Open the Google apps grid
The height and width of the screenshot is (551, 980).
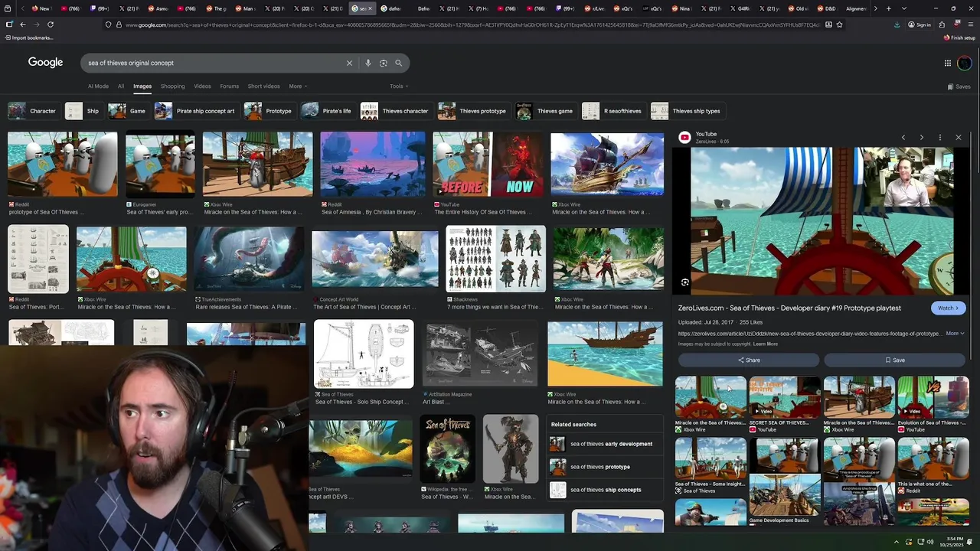[x=948, y=63]
